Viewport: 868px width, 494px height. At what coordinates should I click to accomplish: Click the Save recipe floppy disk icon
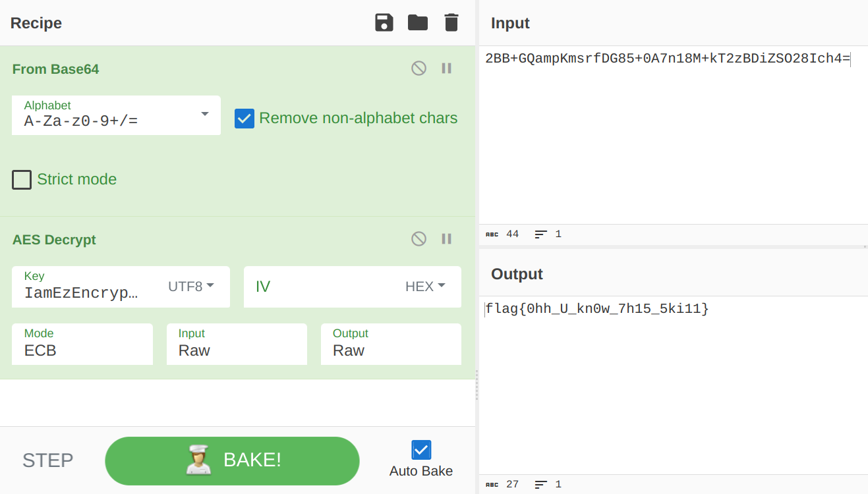coord(384,23)
